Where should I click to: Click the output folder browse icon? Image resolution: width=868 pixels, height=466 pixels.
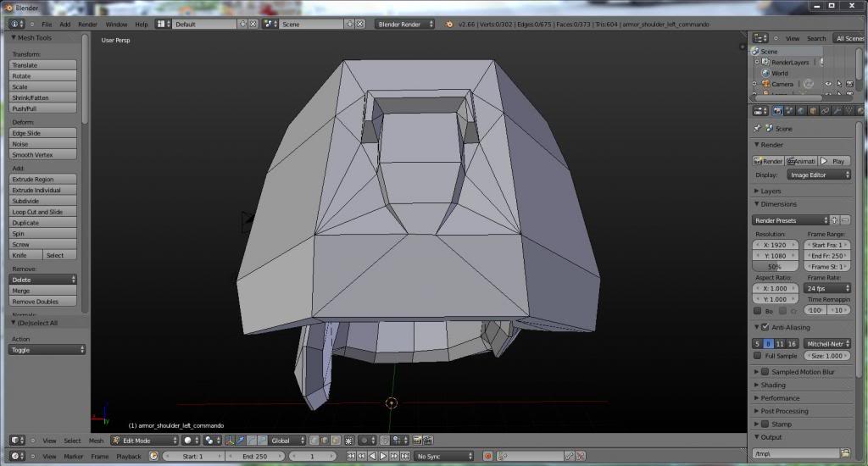(x=845, y=453)
